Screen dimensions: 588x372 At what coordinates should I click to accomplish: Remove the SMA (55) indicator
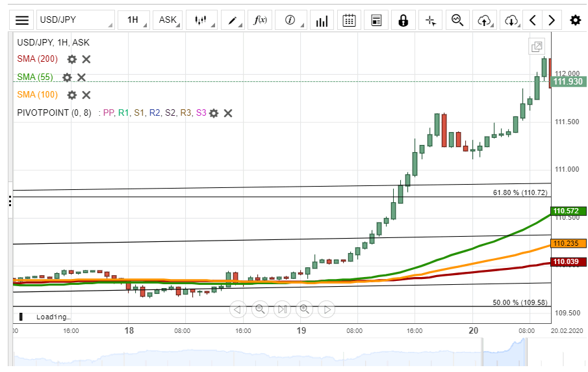[81, 77]
